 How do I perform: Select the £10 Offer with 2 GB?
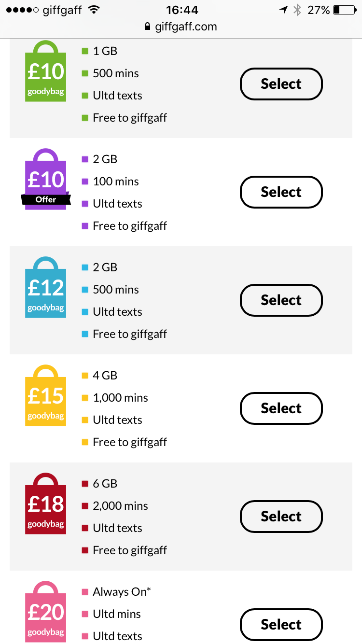(281, 192)
